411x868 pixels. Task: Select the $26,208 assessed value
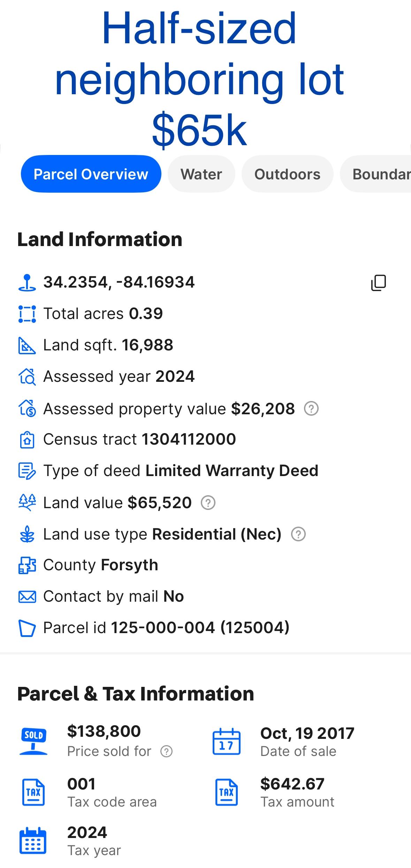click(x=263, y=409)
